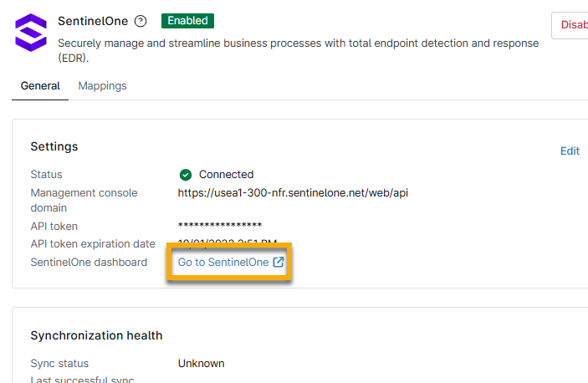588x383 pixels.
Task: Follow the Go to SentinelOne link
Action: pos(223,263)
